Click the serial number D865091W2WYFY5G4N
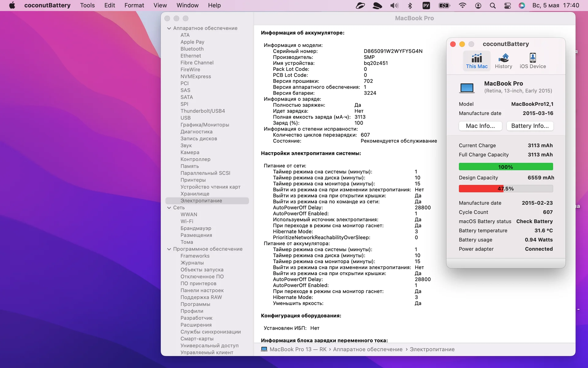The image size is (588, 368). pos(393,51)
